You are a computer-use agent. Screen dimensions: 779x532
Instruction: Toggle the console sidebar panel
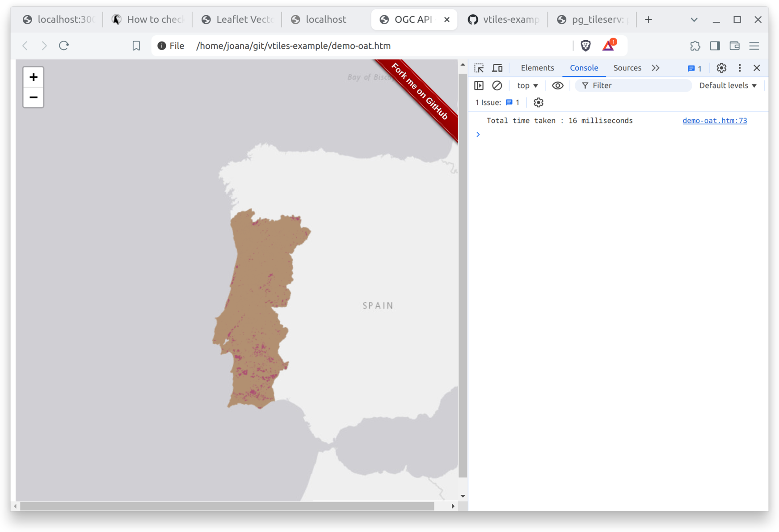[479, 85]
